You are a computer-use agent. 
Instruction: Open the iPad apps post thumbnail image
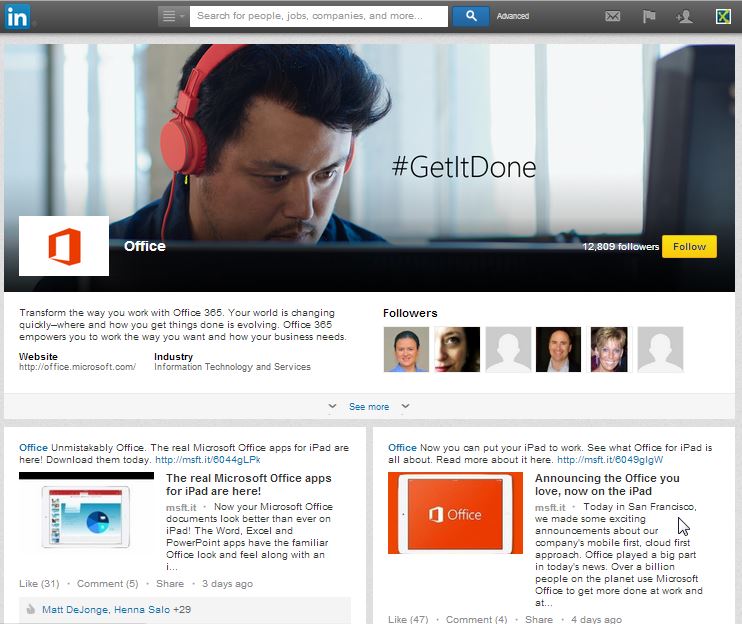click(x=86, y=512)
